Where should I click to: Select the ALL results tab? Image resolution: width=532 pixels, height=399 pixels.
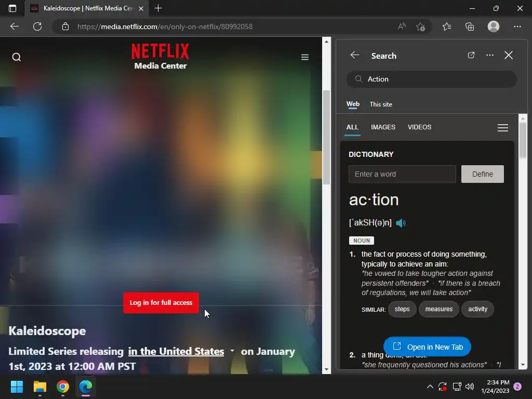tap(352, 127)
